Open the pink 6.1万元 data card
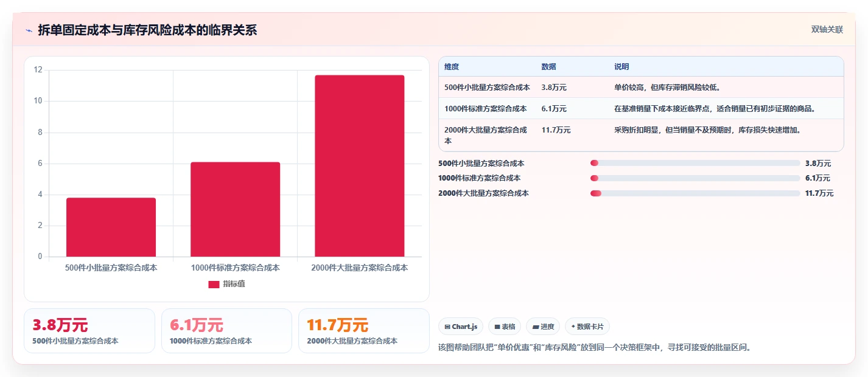 click(x=226, y=331)
